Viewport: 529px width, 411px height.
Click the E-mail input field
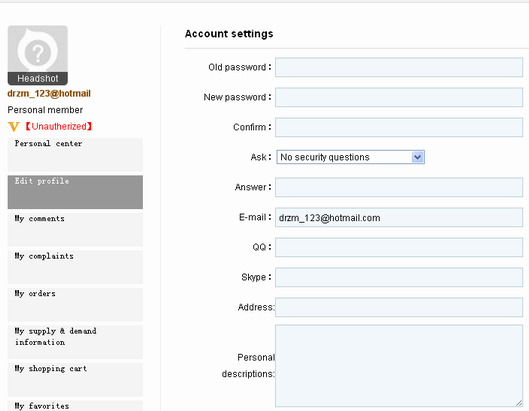[x=399, y=217]
